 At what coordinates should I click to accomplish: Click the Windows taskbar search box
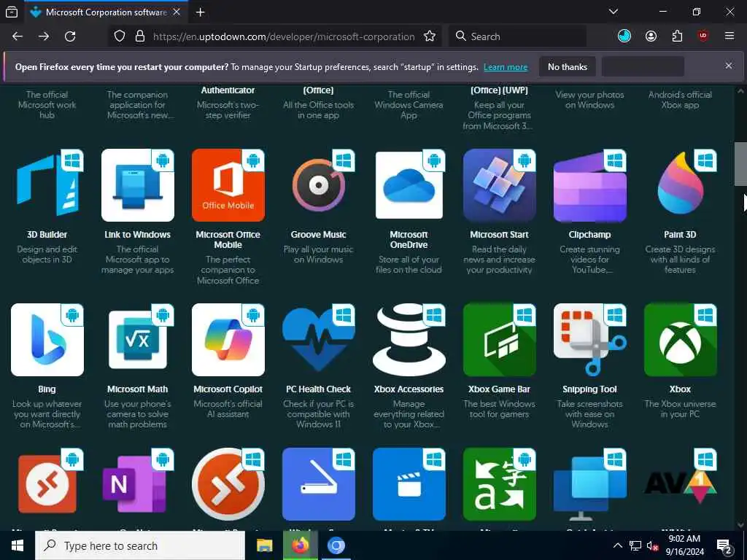[x=140, y=545]
